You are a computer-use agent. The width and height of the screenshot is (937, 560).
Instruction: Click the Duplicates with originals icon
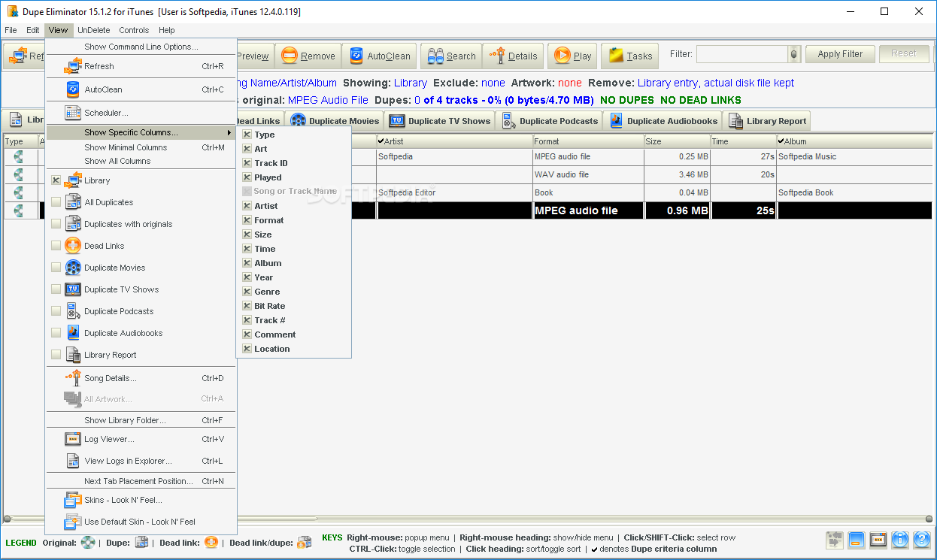pos(73,224)
